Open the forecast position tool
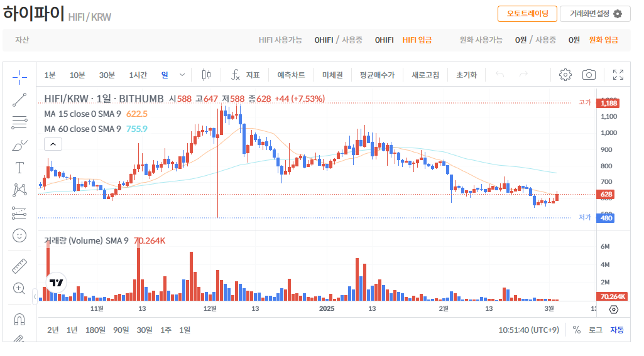Image resolution: width=644 pixels, height=356 pixels. pos(19,213)
